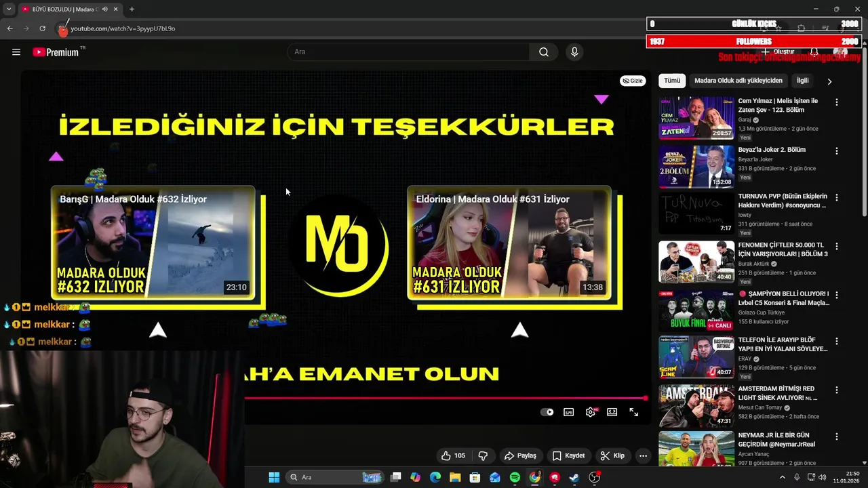Expand hidden system tray icons chevron
Viewport: 868px width, 488px height.
[782, 477]
